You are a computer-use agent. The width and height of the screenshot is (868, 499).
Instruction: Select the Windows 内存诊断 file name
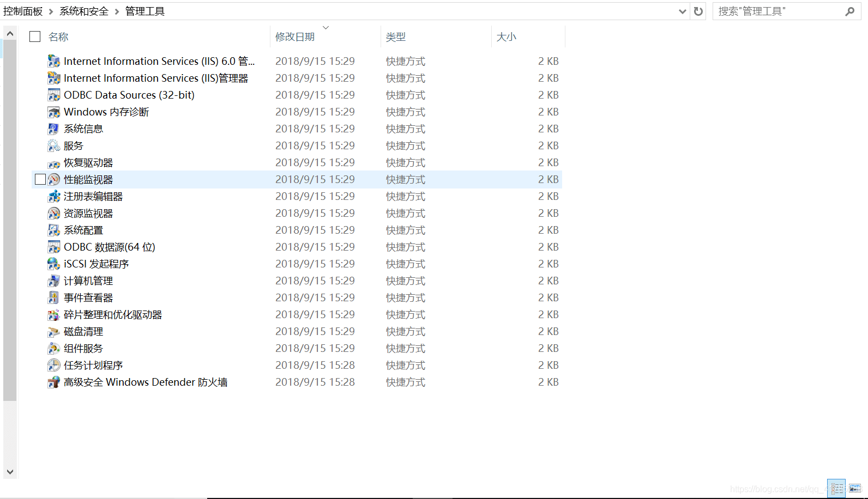click(x=106, y=112)
